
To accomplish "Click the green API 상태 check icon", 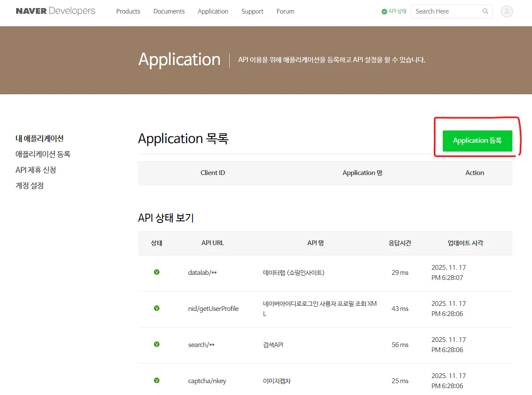I will (x=384, y=11).
